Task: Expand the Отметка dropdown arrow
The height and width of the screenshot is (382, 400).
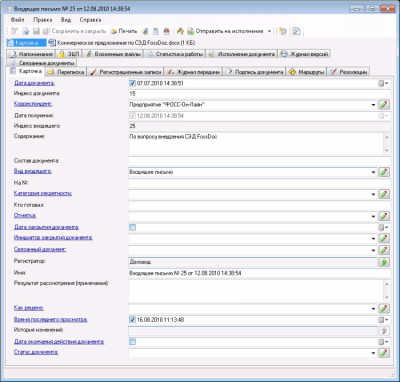Action: 373,216
